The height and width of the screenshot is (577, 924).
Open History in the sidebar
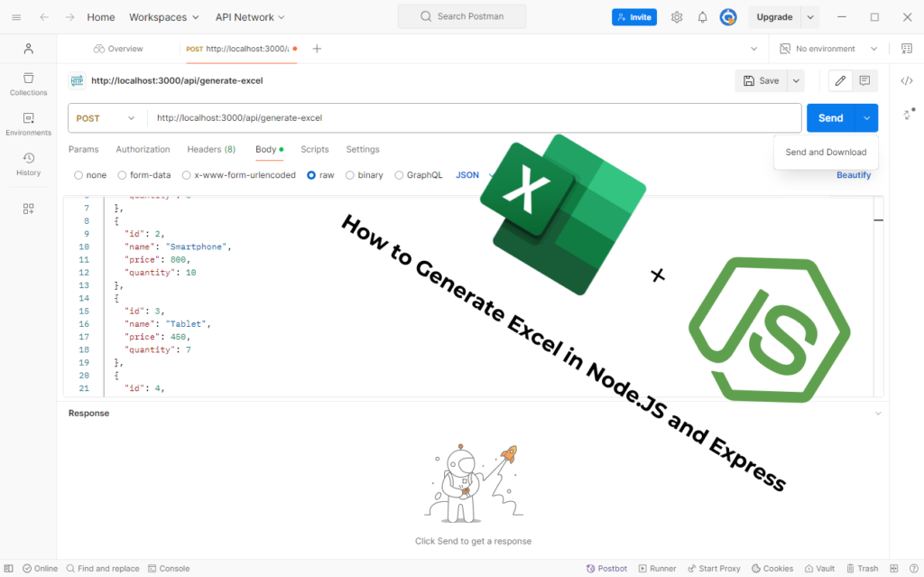[x=28, y=164]
